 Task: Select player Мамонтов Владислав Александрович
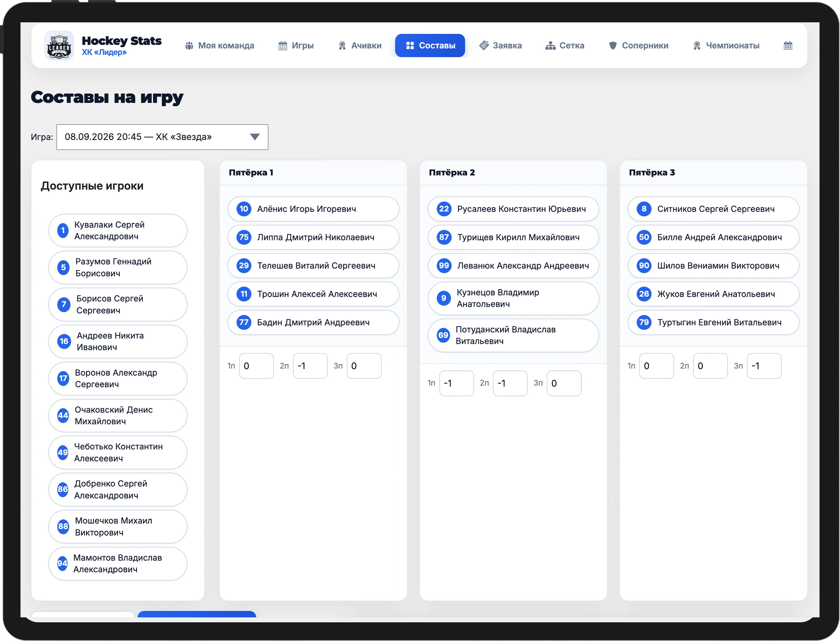117,564
